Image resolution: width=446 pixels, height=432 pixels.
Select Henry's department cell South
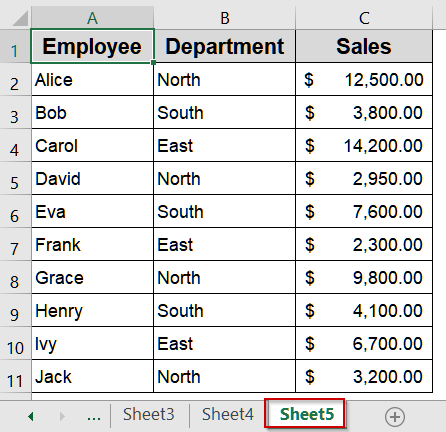coord(225,310)
